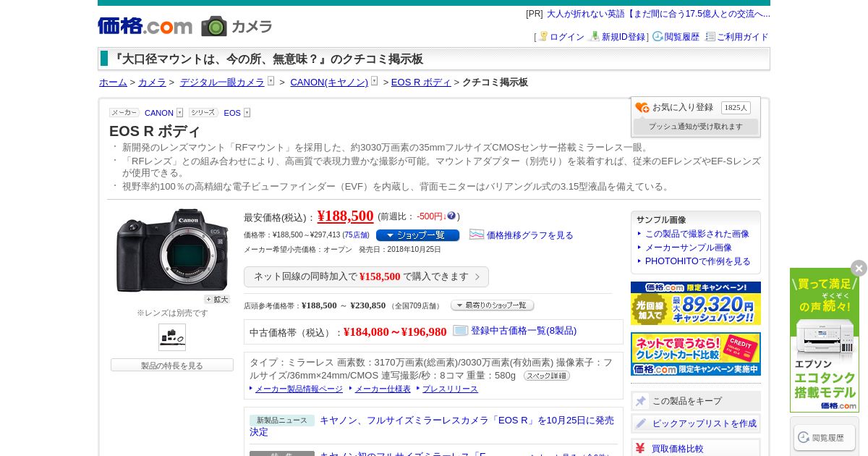Click the お気に入り登録 heart icon

(x=642, y=107)
